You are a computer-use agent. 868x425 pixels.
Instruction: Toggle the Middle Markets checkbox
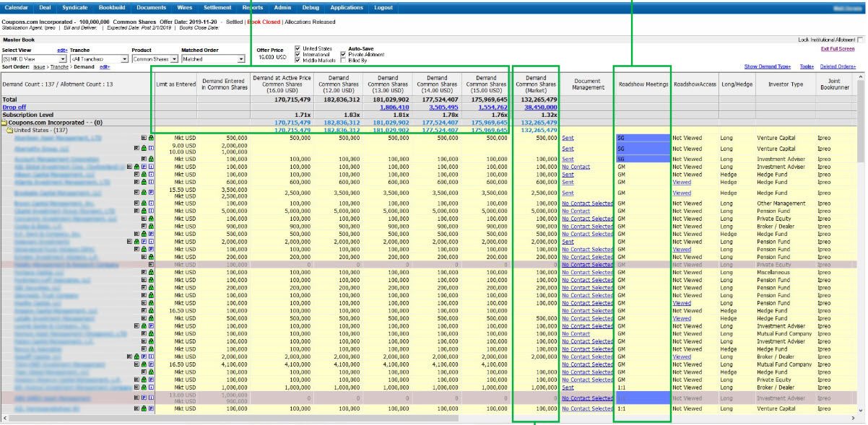[x=298, y=60]
